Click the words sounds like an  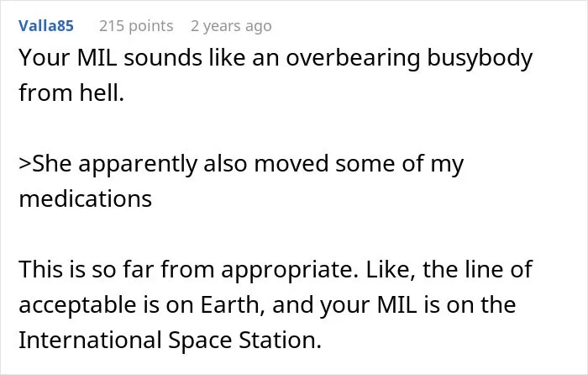click(x=202, y=58)
